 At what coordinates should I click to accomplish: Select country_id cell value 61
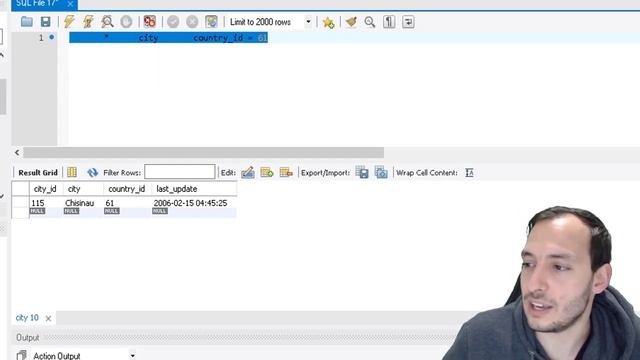tap(127, 203)
